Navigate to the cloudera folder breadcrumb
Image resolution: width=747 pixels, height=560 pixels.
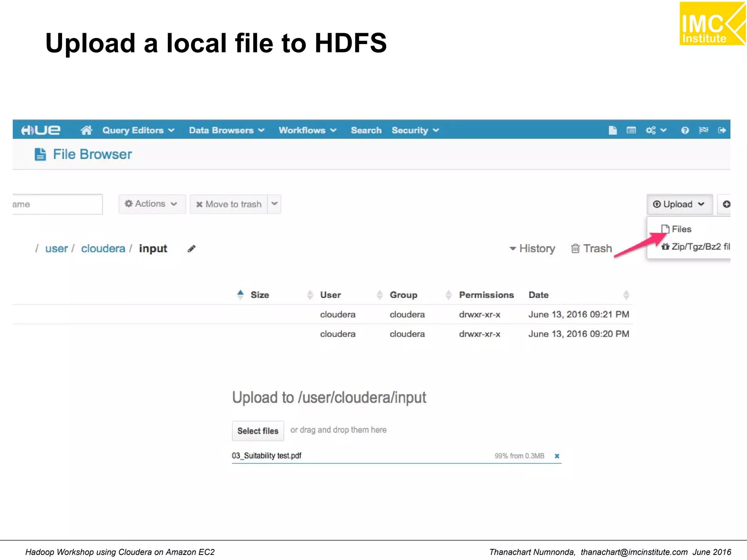[103, 249]
